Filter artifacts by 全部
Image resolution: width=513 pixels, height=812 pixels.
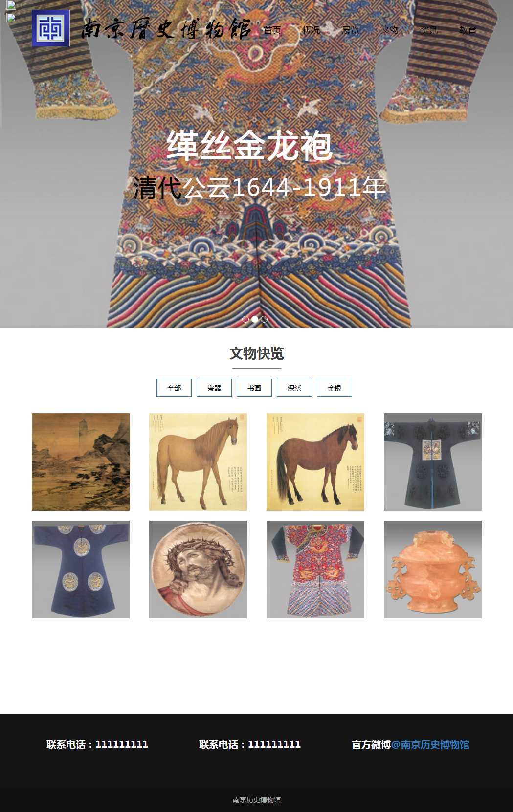point(174,388)
